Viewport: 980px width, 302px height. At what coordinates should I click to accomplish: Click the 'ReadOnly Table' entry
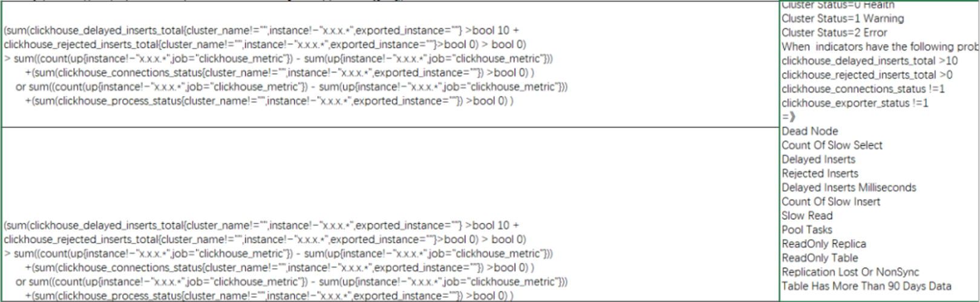pos(820,258)
